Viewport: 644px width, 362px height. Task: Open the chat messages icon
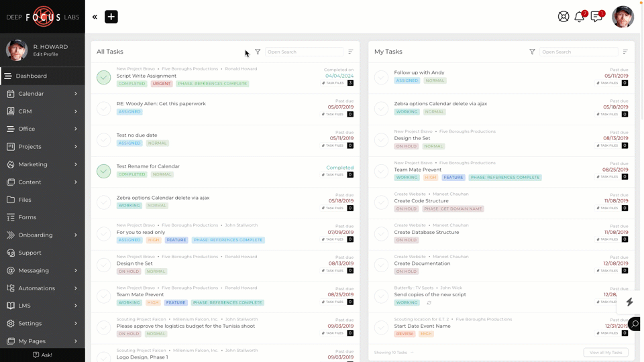pos(596,17)
